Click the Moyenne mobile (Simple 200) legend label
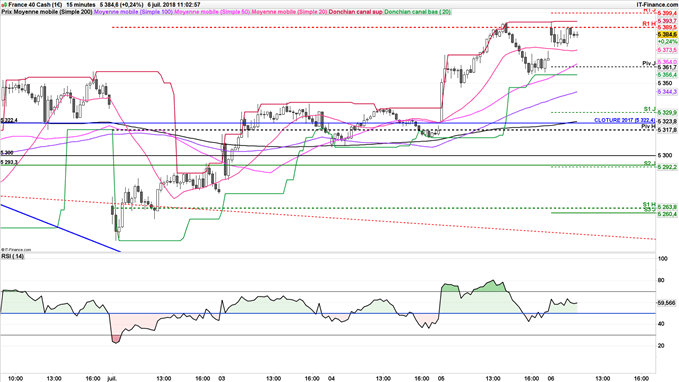The image size is (679, 382). (53, 12)
